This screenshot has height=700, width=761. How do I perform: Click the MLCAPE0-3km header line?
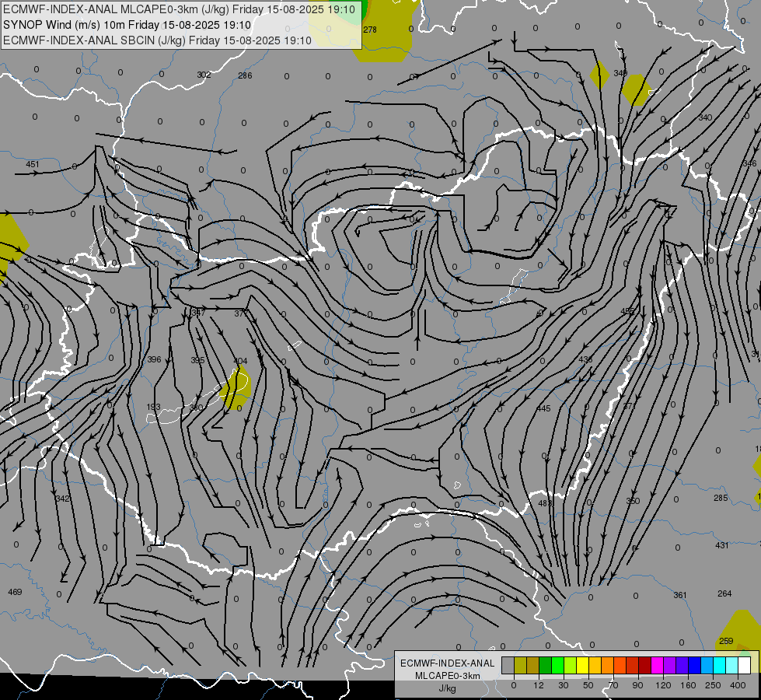pos(179,9)
